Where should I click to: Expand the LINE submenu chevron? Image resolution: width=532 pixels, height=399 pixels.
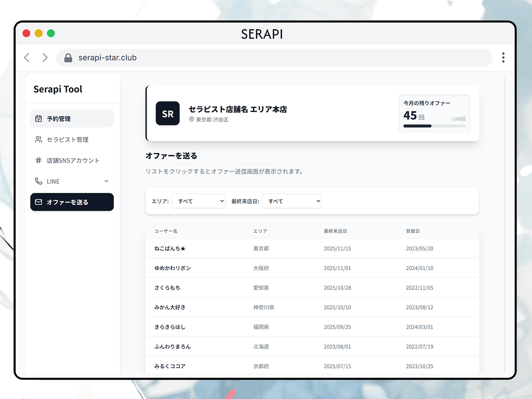(106, 181)
